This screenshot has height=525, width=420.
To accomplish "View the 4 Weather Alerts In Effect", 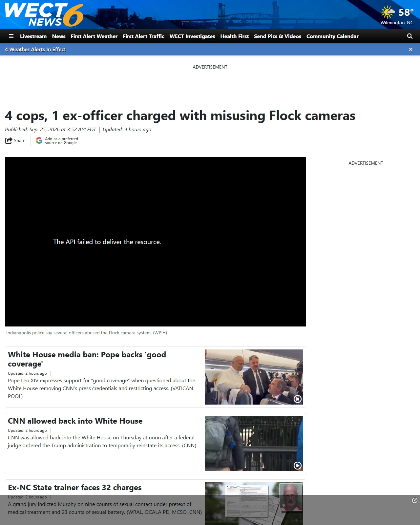I will pyautogui.click(x=35, y=50).
